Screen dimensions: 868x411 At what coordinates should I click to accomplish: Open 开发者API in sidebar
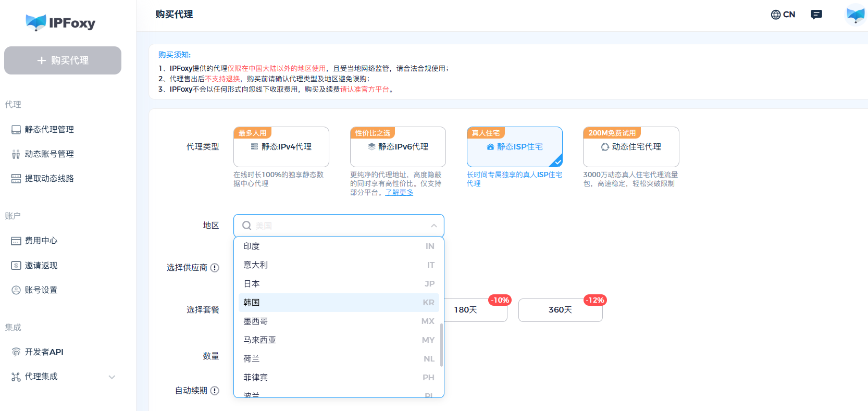pyautogui.click(x=44, y=352)
